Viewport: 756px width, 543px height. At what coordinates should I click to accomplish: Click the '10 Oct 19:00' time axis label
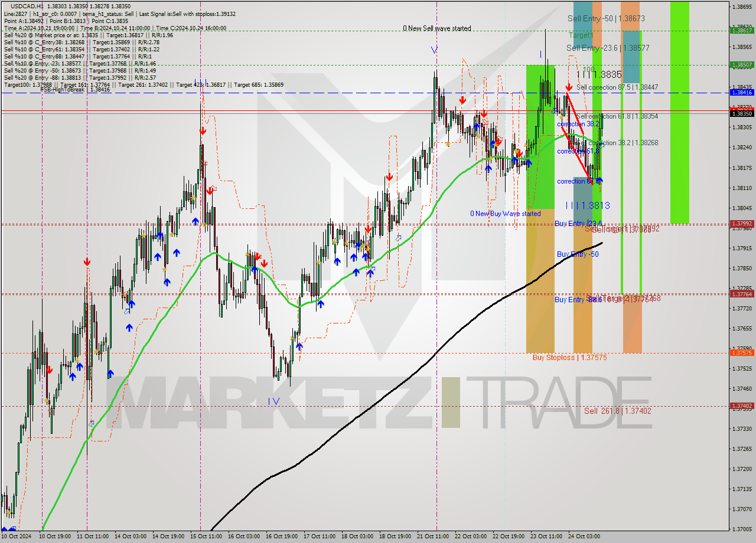pyautogui.click(x=54, y=537)
